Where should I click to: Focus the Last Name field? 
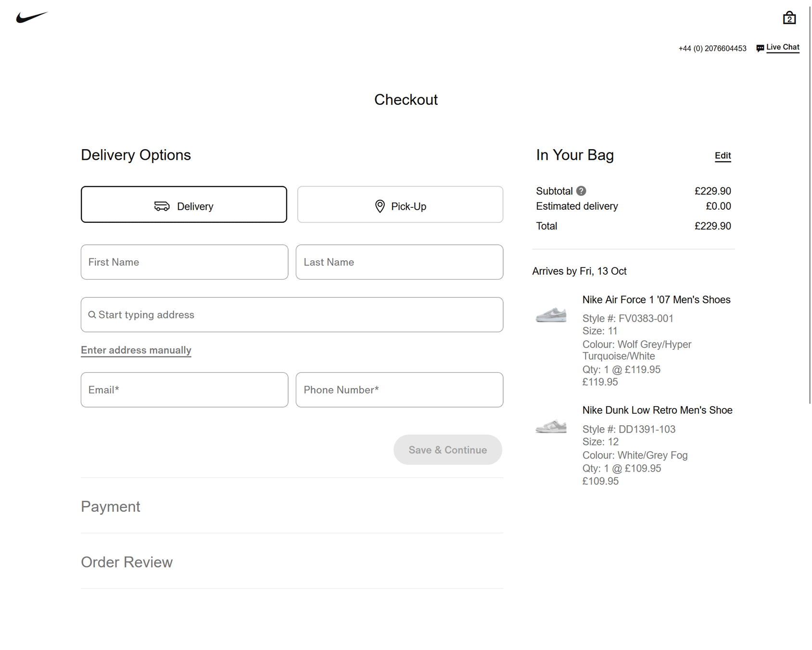coord(399,262)
